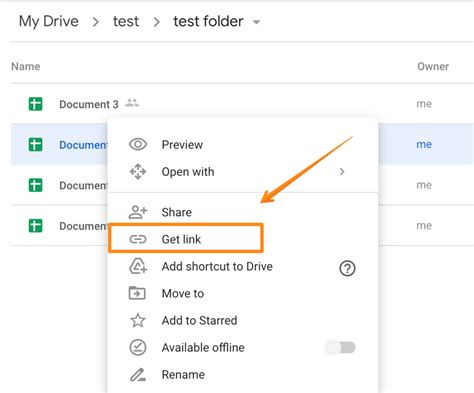
Task: Click the pencil icon for Rename
Action: (137, 375)
